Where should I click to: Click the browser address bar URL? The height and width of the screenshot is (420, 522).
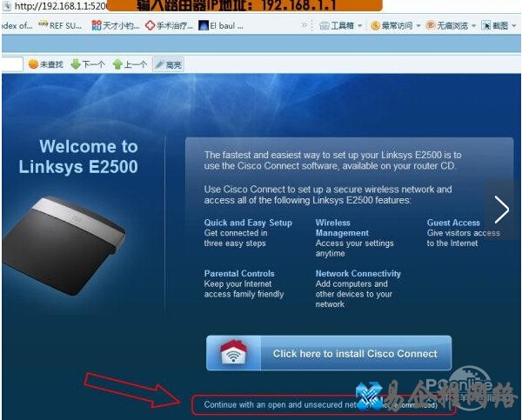(61, 6)
